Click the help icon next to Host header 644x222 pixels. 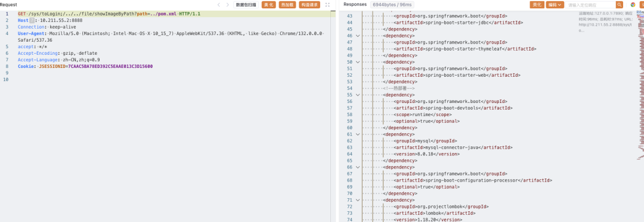coord(32,20)
